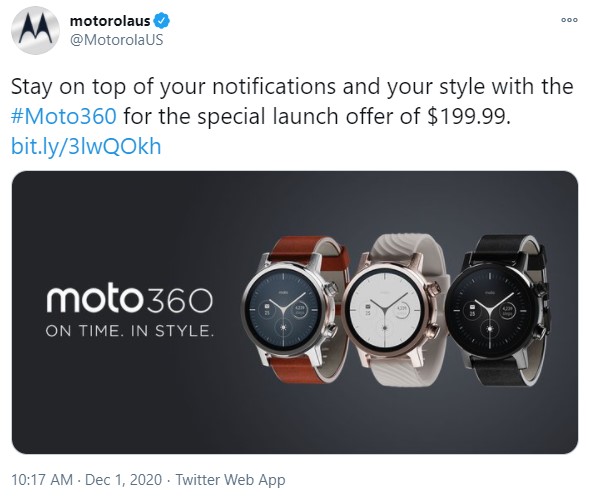
Task: Click the moto360 logo text in image
Action: (130, 300)
